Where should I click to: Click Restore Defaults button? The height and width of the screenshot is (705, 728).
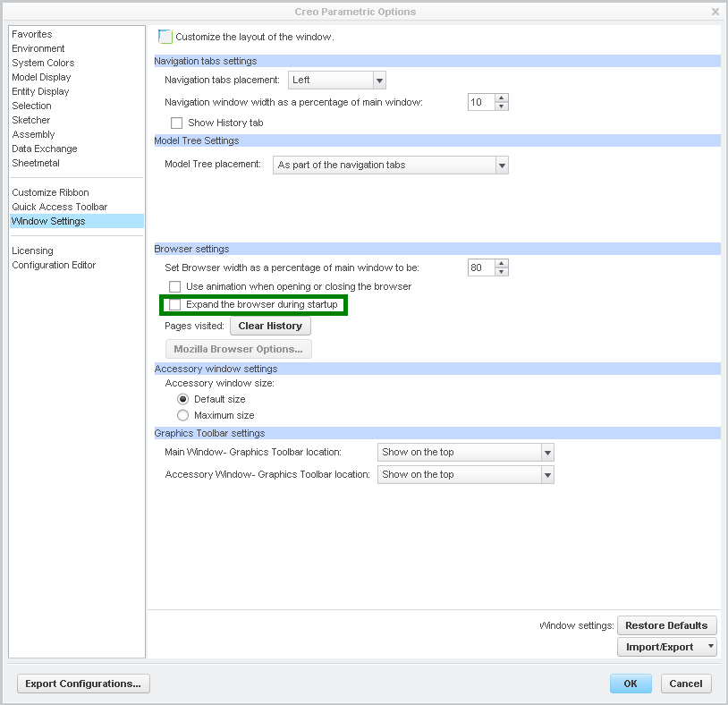666,625
